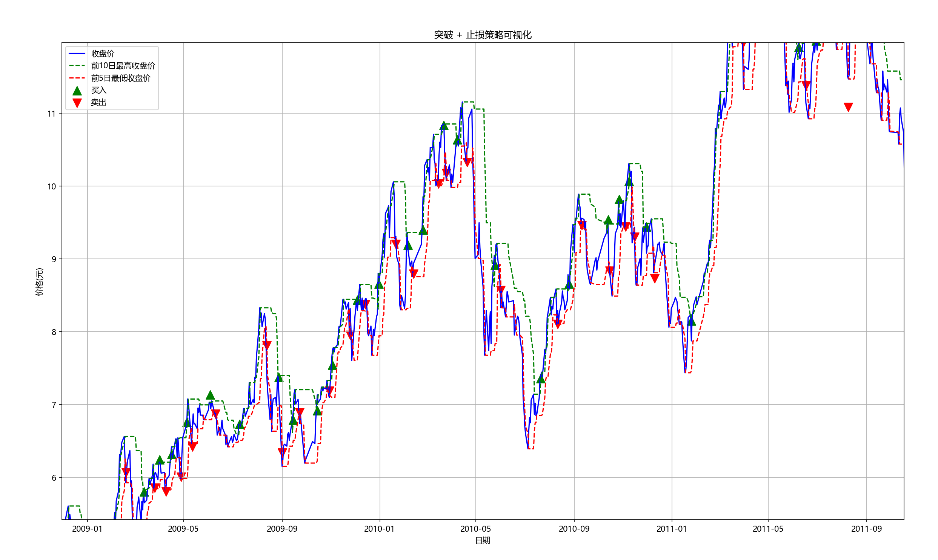
Task: Click the x-axis date label 2011-09
Action: [x=866, y=529]
